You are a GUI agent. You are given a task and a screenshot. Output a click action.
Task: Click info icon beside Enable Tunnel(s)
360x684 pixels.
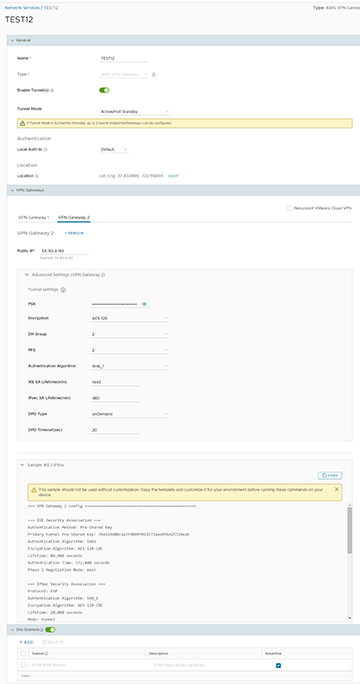pos(52,90)
